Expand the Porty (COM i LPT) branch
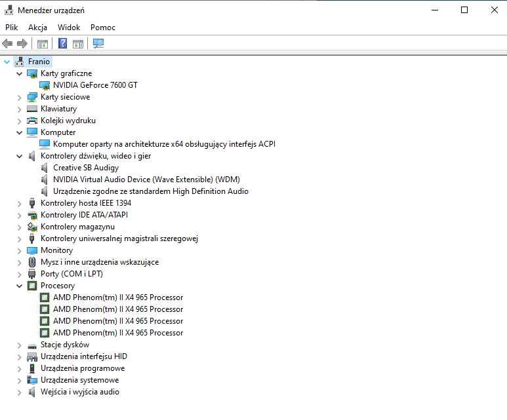 click(20, 275)
